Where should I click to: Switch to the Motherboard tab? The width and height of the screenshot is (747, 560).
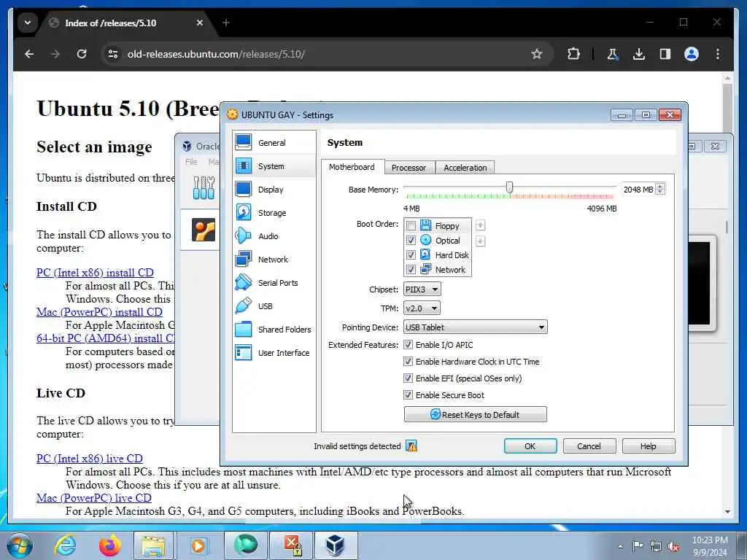[x=352, y=167]
